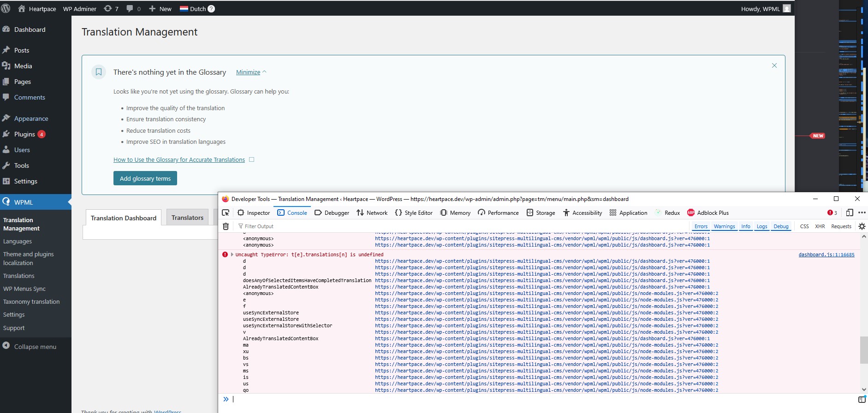Click the error count badge showing 3
Screen dimensions: 868x413
click(832, 212)
